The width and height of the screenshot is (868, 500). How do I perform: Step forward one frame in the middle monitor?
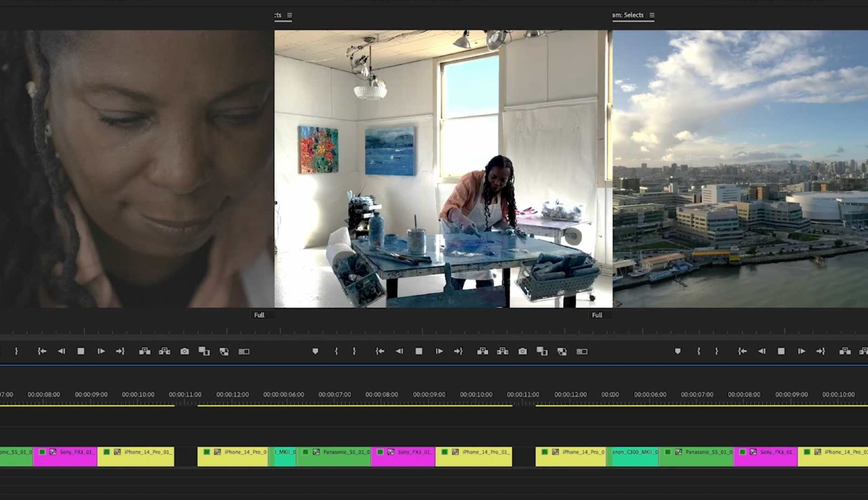[x=439, y=351]
